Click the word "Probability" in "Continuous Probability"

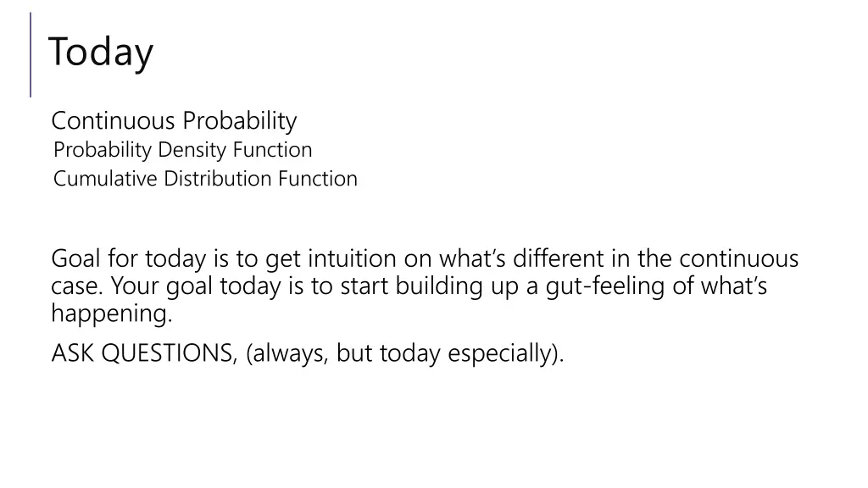tap(240, 120)
